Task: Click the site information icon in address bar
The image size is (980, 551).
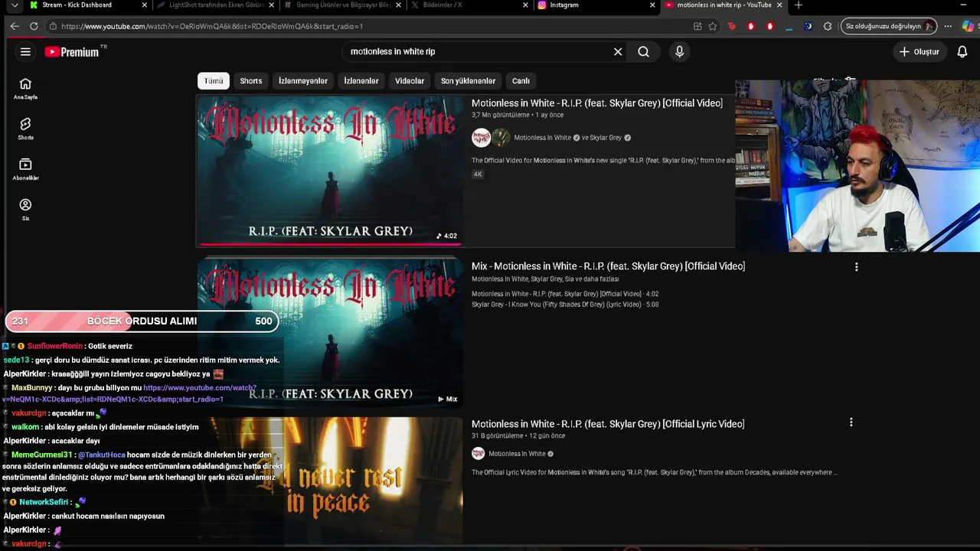Action: pos(53,26)
